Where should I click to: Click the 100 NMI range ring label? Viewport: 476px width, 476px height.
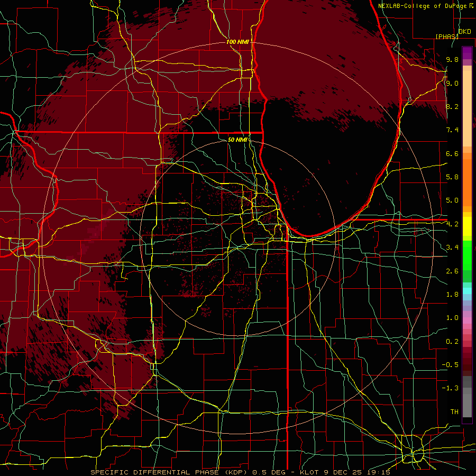click(237, 42)
